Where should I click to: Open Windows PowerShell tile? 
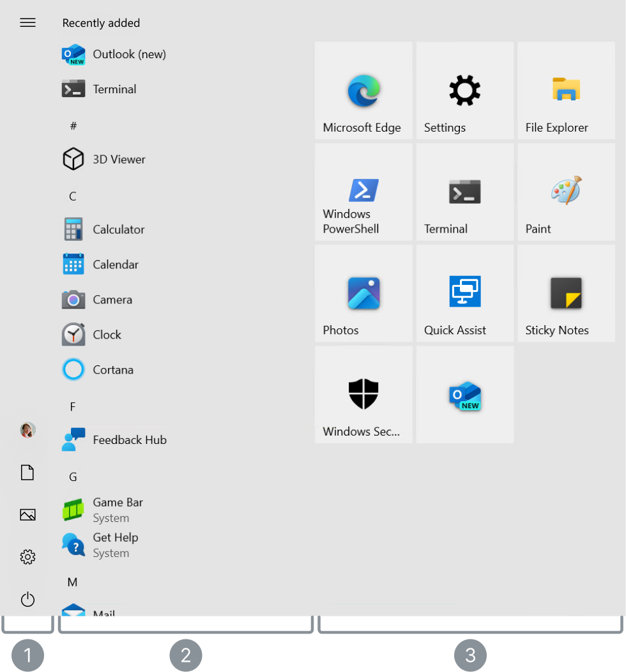(363, 192)
